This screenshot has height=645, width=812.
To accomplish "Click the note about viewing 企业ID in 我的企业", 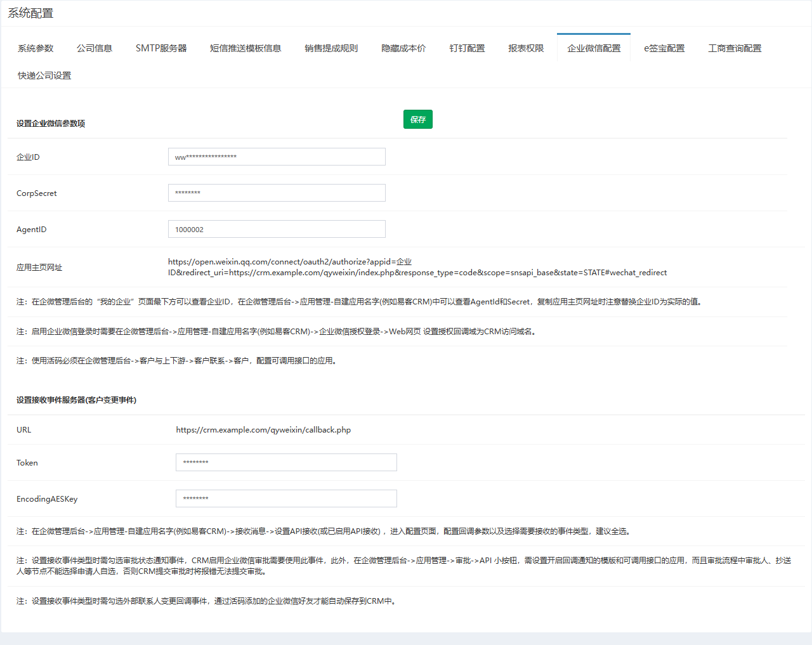I will (x=361, y=302).
